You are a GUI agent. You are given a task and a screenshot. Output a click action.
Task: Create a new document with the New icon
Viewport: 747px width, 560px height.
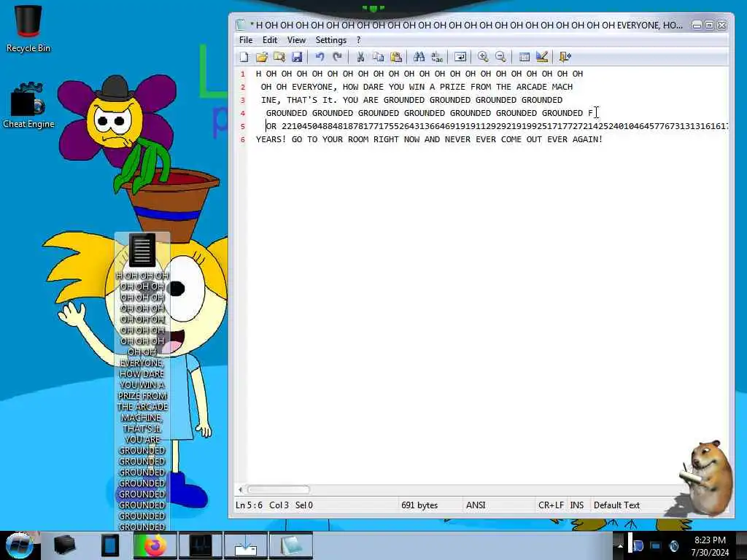(244, 57)
